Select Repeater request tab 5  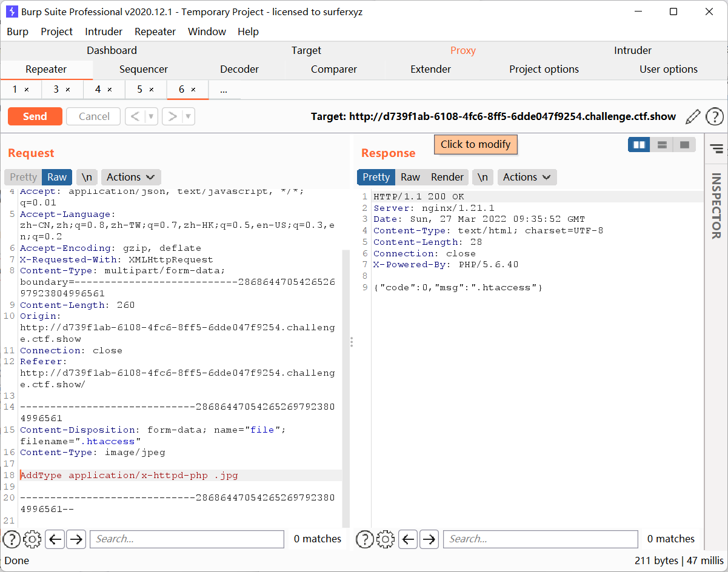(140, 90)
